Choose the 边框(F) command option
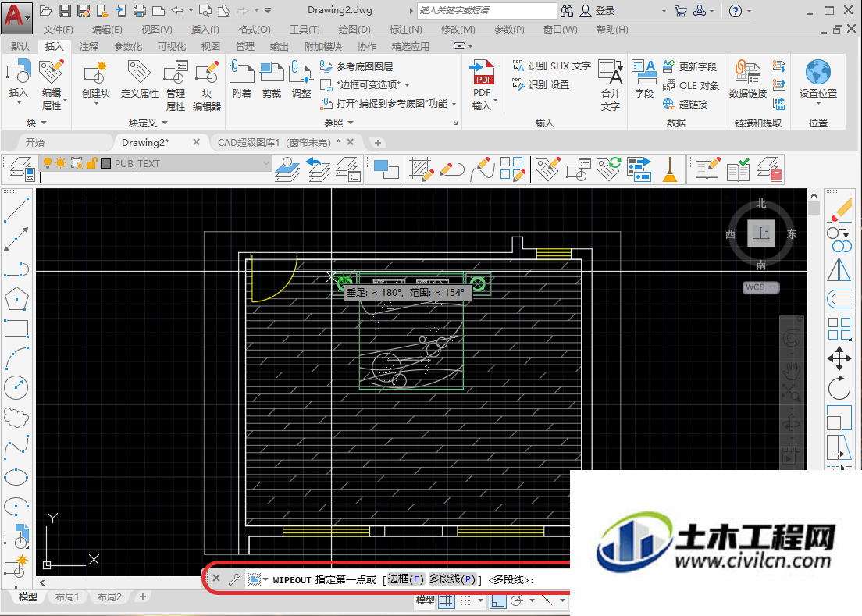This screenshot has height=616, width=862. tap(406, 579)
